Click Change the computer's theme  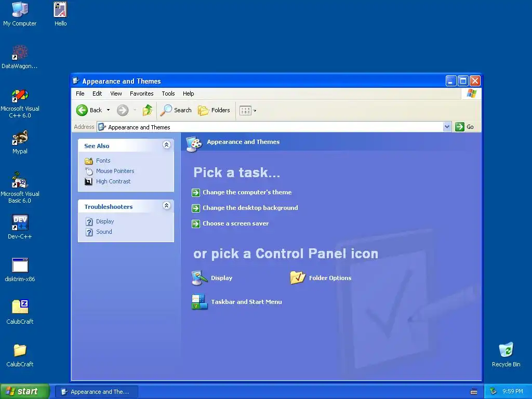click(x=242, y=192)
